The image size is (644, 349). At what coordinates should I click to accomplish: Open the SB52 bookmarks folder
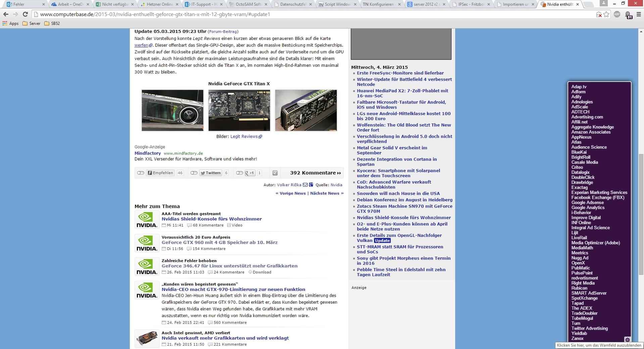pyautogui.click(x=52, y=24)
